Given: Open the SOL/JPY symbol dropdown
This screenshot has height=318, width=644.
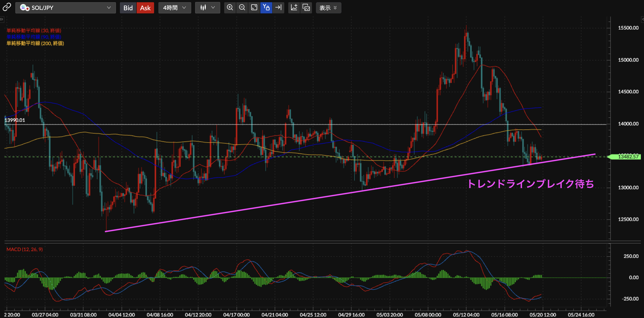Looking at the screenshot, I should [65, 8].
